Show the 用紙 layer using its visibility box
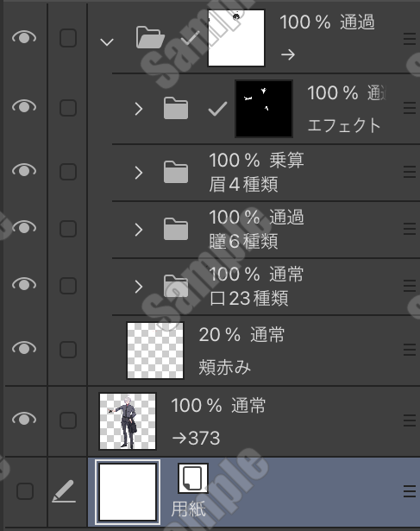Viewport: 420px width, 531px height. (x=25, y=491)
